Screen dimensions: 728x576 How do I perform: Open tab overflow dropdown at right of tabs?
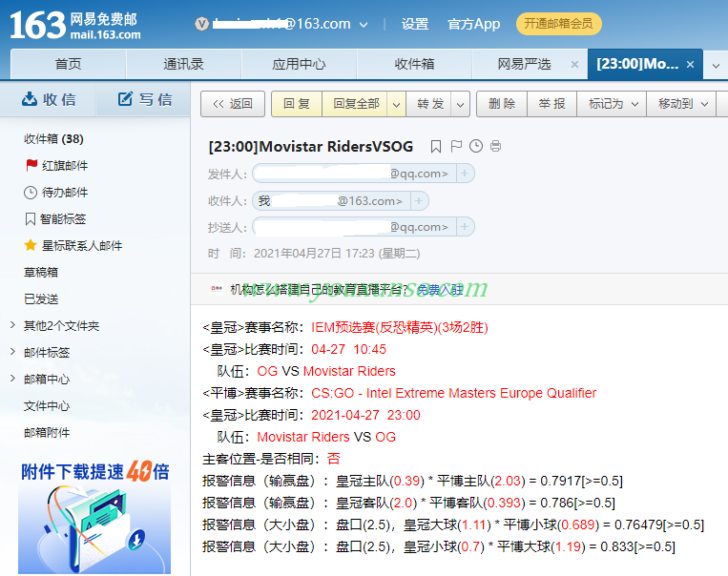pos(716,66)
